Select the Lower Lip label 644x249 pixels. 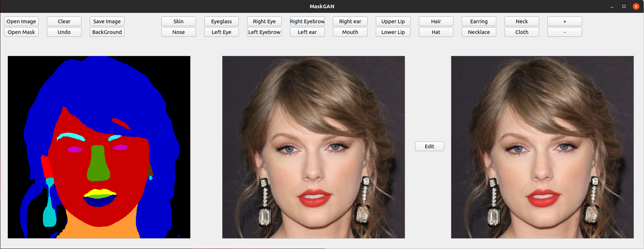click(393, 32)
